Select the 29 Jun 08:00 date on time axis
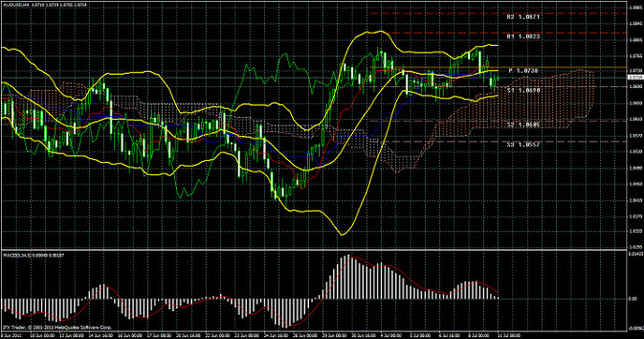Screen dimensions: 644x339 pyautogui.click(x=334, y=335)
